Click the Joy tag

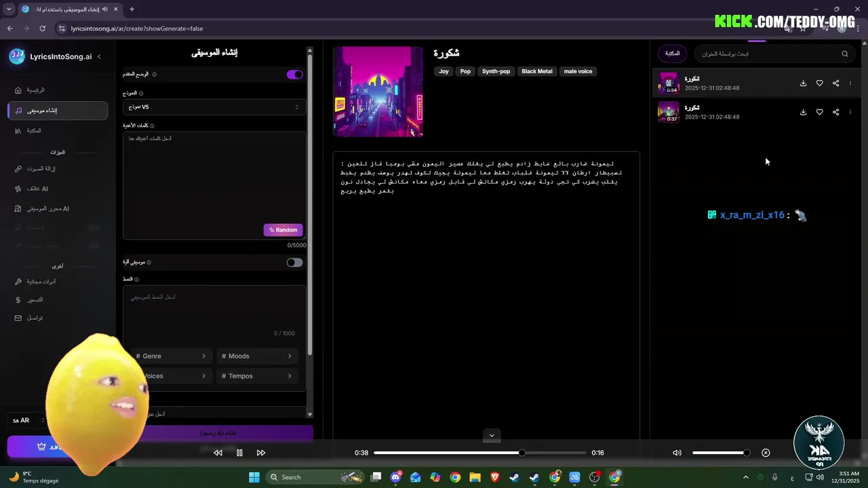443,71
